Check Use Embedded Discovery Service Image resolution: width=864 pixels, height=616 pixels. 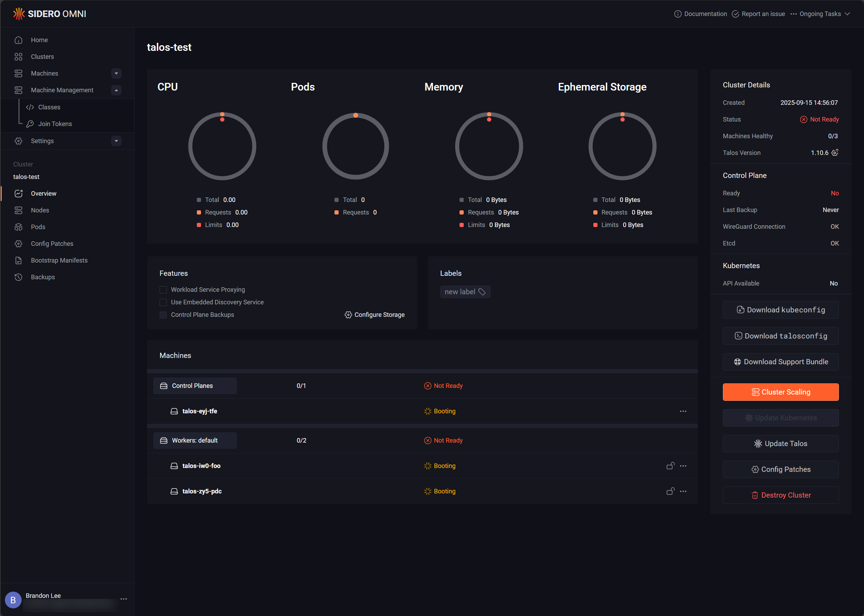(x=163, y=302)
